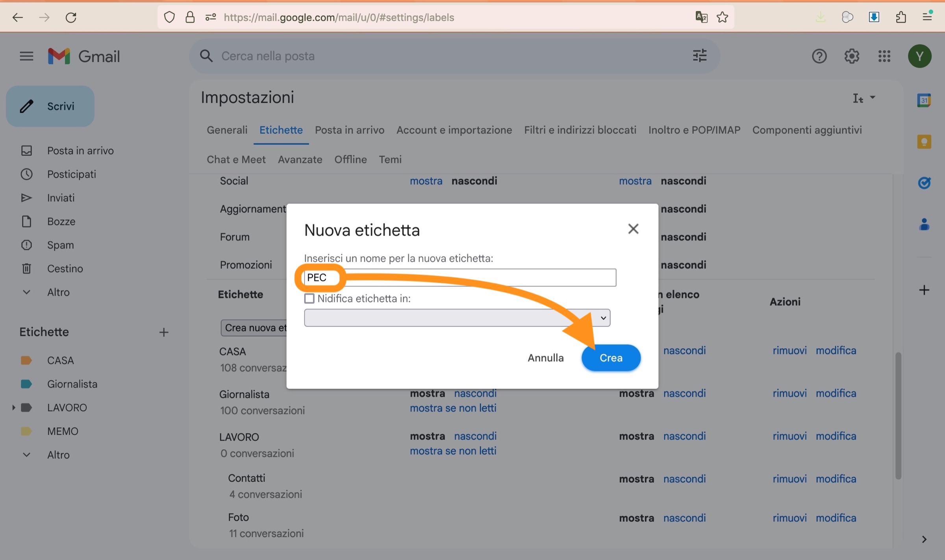This screenshot has width=945, height=560.
Task: Open Google Tasks side panel icon
Action: 924,183
